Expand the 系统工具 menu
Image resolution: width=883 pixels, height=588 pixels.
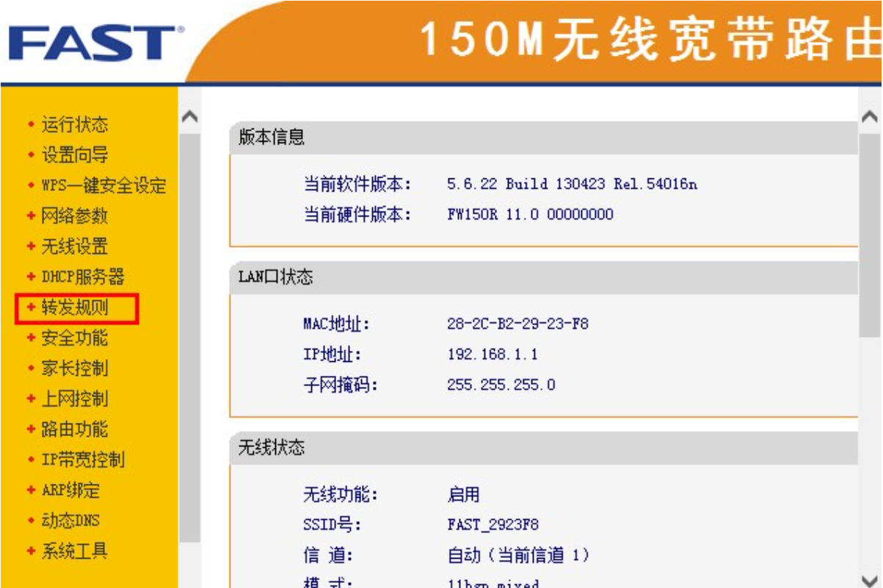pyautogui.click(x=74, y=551)
